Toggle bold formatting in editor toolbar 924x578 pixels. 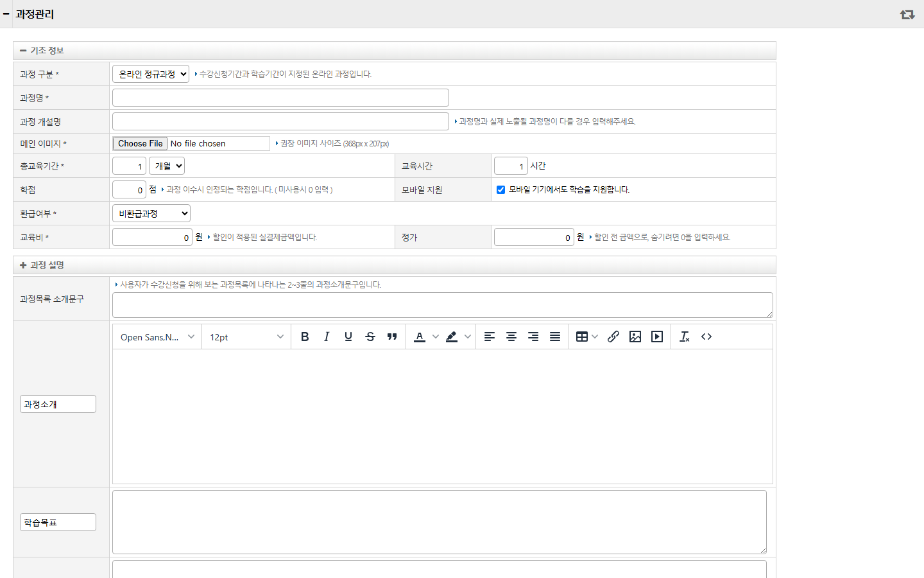click(x=305, y=337)
